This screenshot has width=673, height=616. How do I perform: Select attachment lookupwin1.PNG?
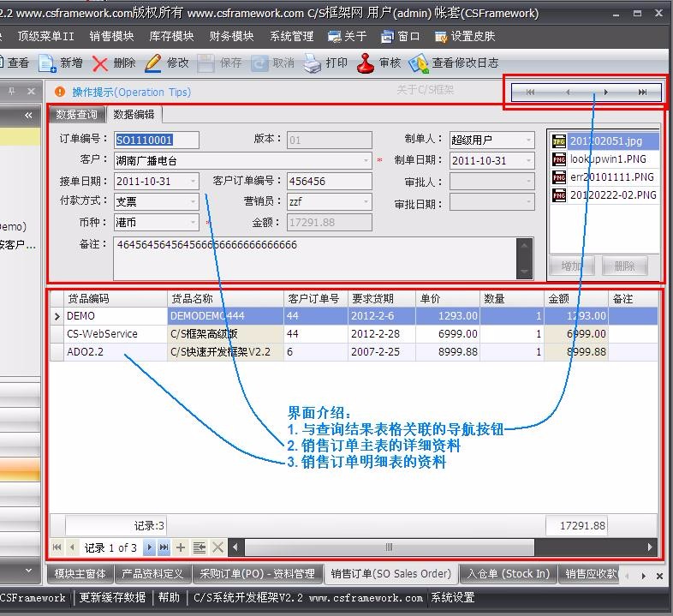pyautogui.click(x=604, y=159)
